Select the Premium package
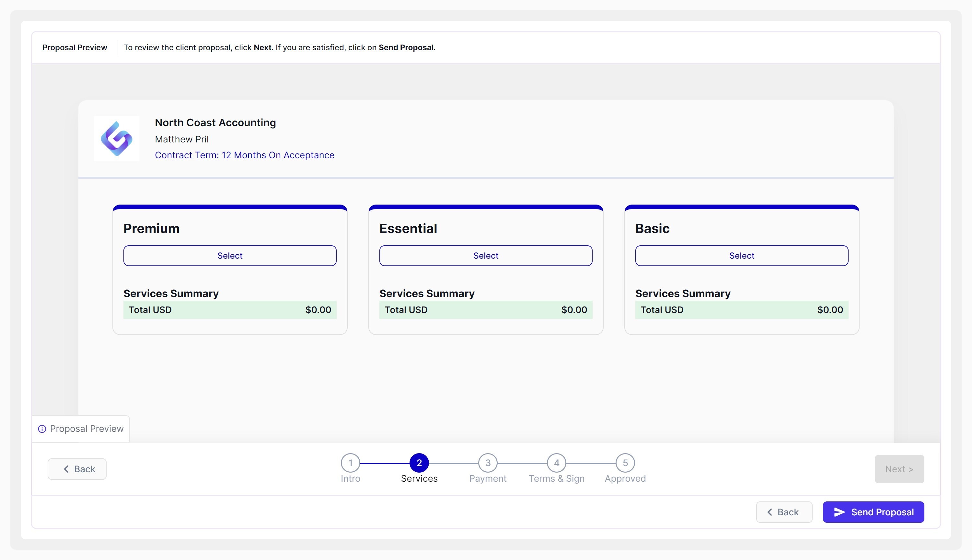 pos(230,256)
